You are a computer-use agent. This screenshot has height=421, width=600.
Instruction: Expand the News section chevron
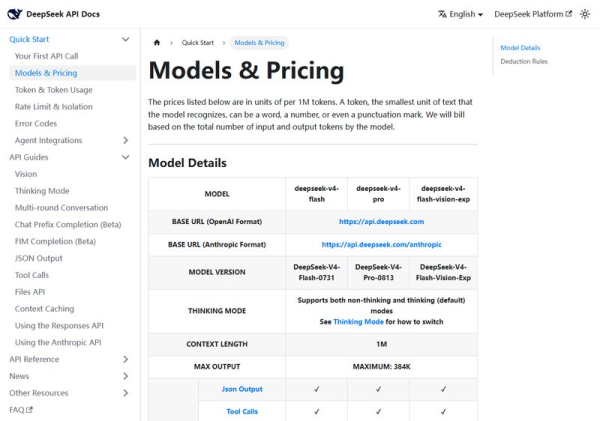(126, 376)
